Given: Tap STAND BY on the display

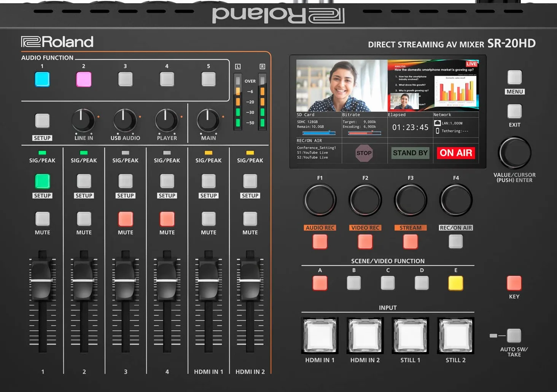Looking at the screenshot, I should [410, 153].
